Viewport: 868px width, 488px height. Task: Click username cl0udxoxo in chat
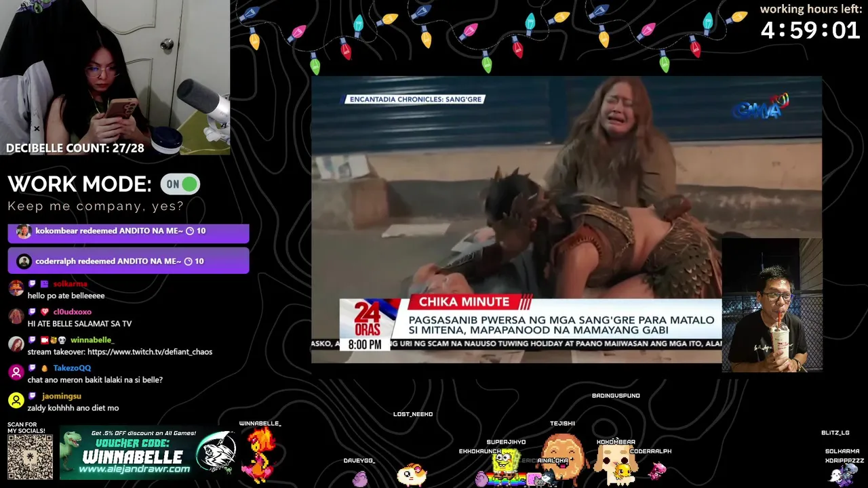pyautogui.click(x=73, y=312)
